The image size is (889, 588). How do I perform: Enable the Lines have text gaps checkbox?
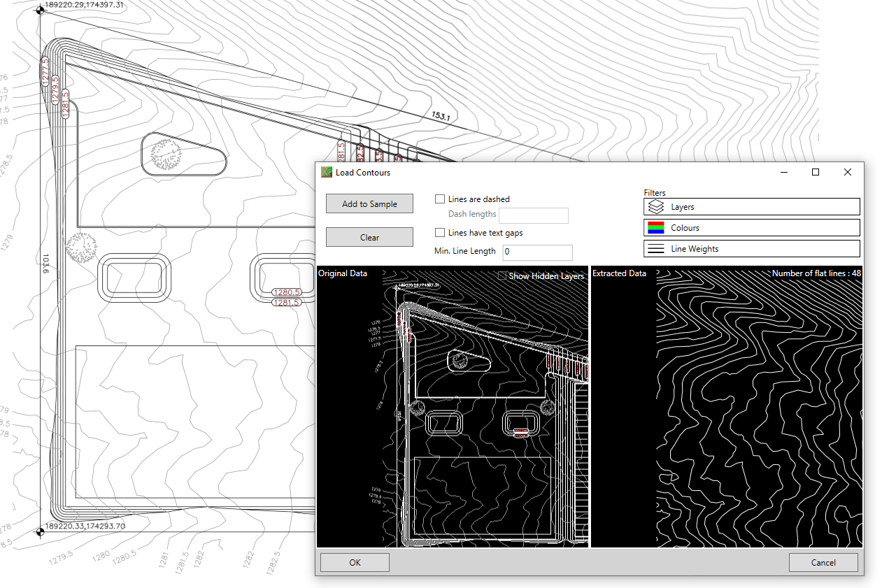440,232
